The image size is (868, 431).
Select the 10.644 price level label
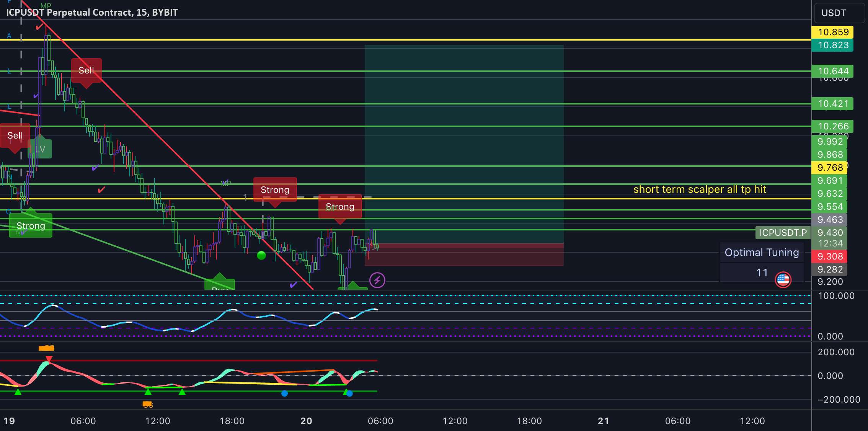[833, 71]
